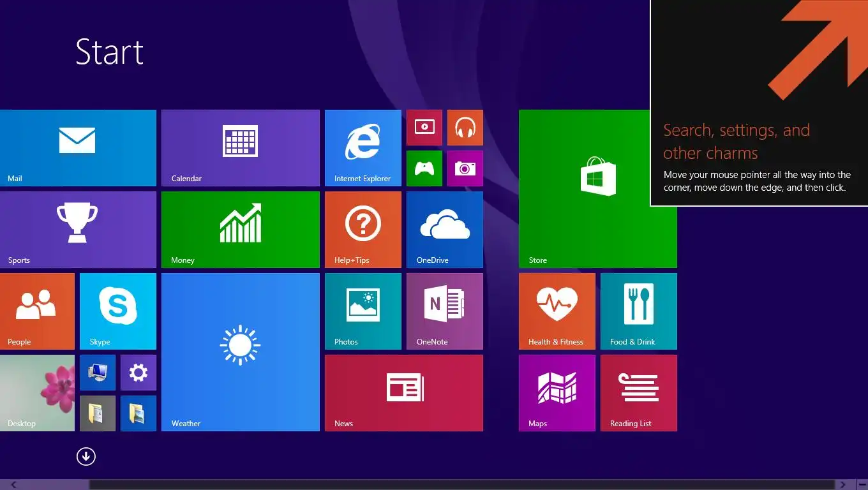The width and height of the screenshot is (868, 490).
Task: Open the Money tile
Action: click(x=241, y=230)
